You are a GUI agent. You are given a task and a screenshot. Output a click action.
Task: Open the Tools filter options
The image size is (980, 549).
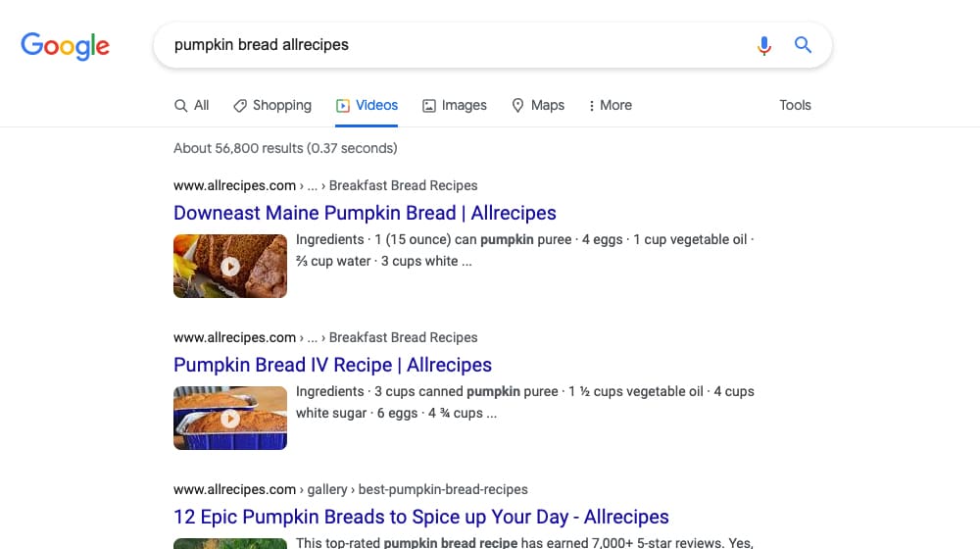pyautogui.click(x=795, y=105)
